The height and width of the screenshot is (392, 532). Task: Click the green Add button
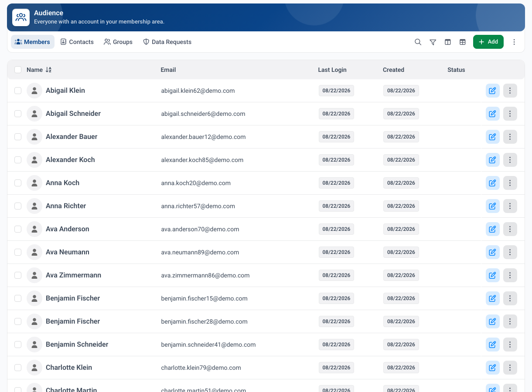click(488, 42)
